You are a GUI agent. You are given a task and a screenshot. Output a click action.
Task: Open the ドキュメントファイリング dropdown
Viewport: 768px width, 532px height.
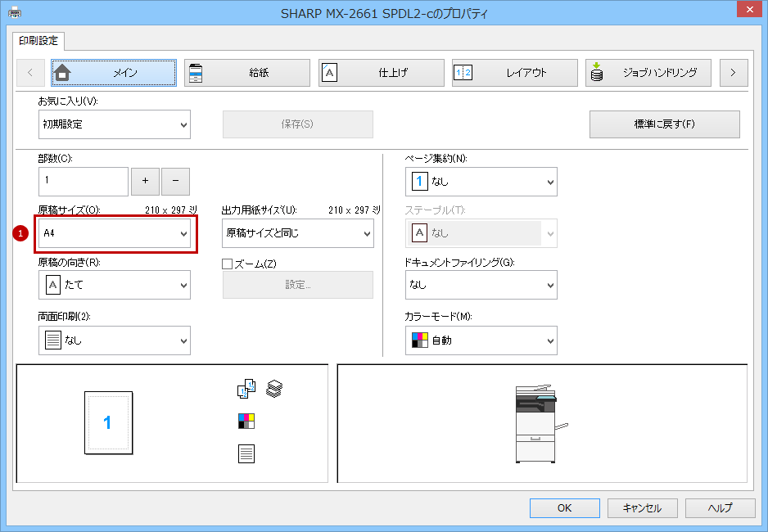tap(481, 285)
